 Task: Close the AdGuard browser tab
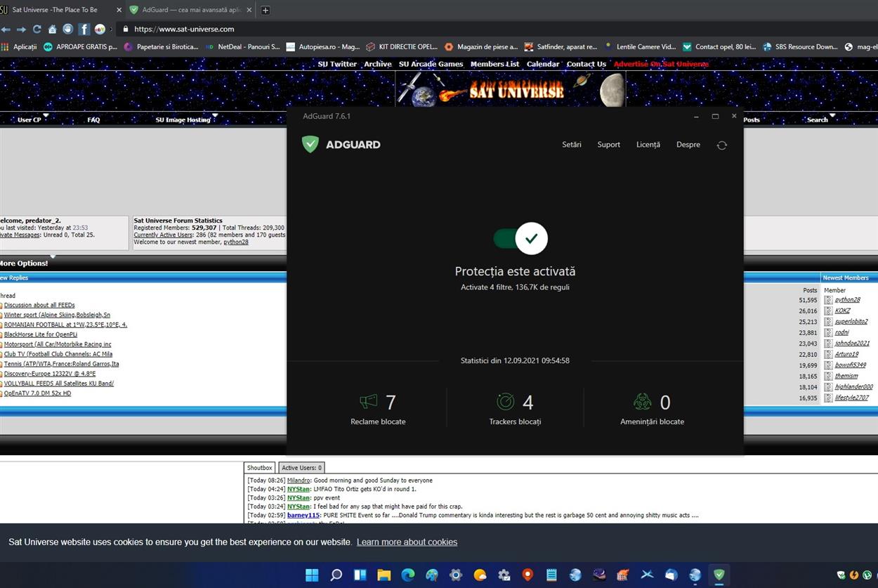coord(249,10)
